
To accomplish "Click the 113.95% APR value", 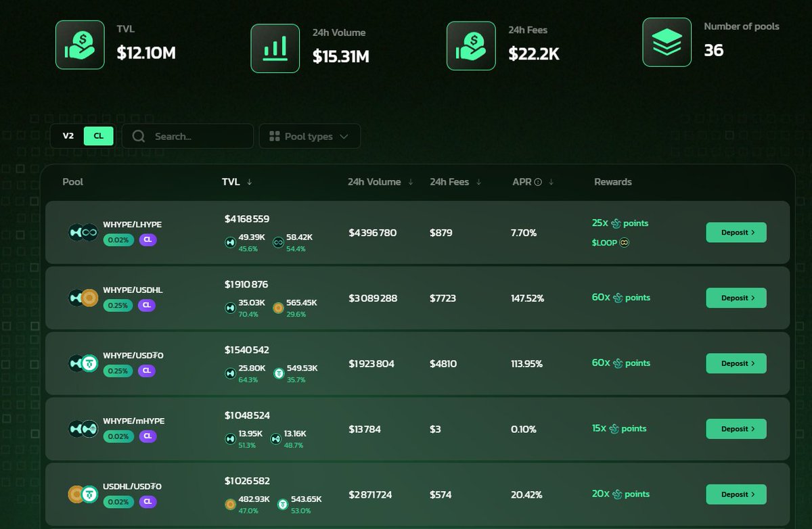I will [x=527, y=363].
